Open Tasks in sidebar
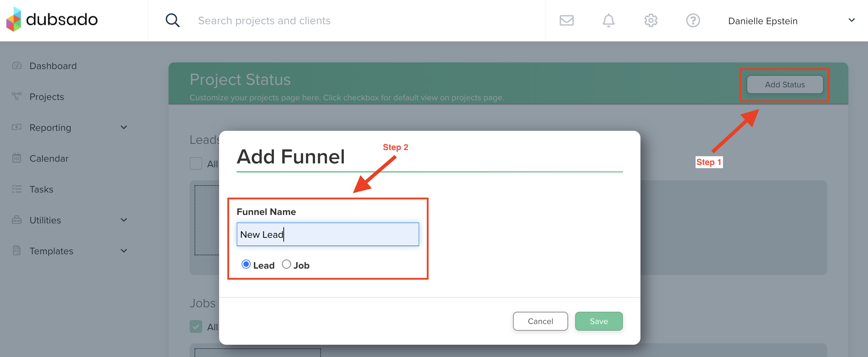The height and width of the screenshot is (357, 868). click(41, 189)
